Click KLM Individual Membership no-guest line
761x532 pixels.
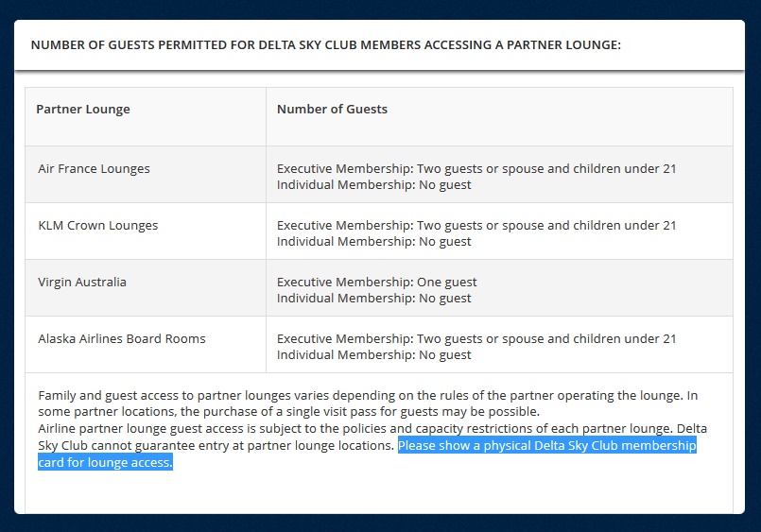click(373, 242)
